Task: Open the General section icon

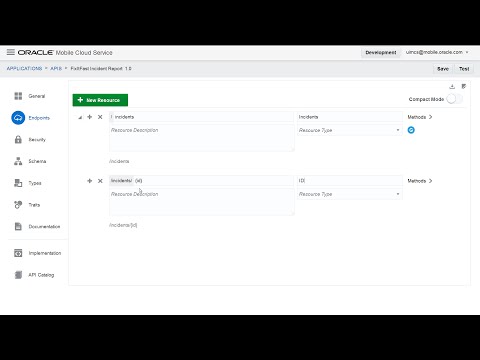Action: [18, 96]
